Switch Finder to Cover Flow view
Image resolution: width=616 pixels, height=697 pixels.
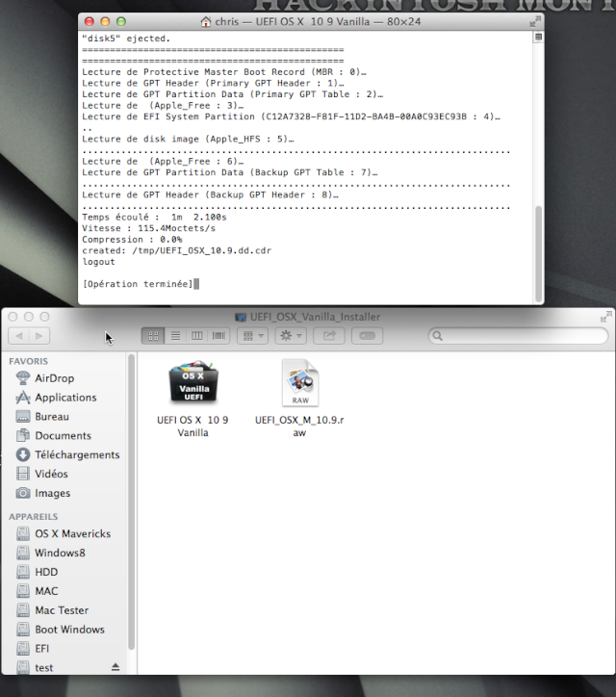coord(218,336)
